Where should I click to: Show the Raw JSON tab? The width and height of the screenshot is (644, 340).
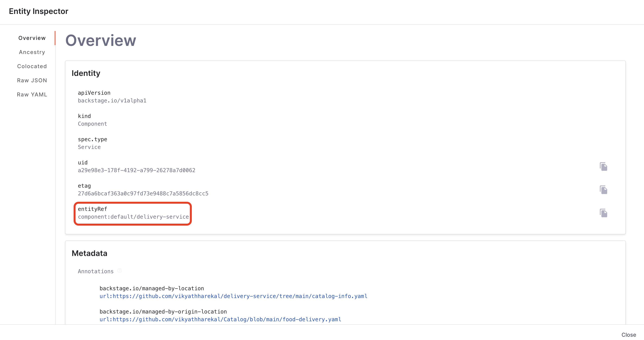32,80
